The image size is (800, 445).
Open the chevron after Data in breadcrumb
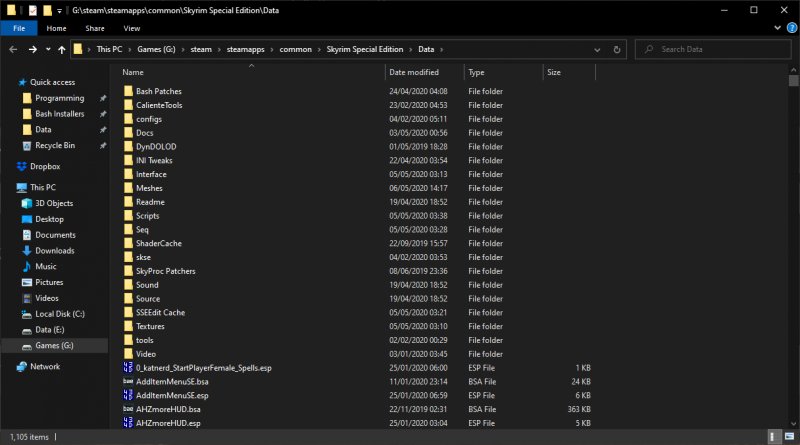point(441,50)
